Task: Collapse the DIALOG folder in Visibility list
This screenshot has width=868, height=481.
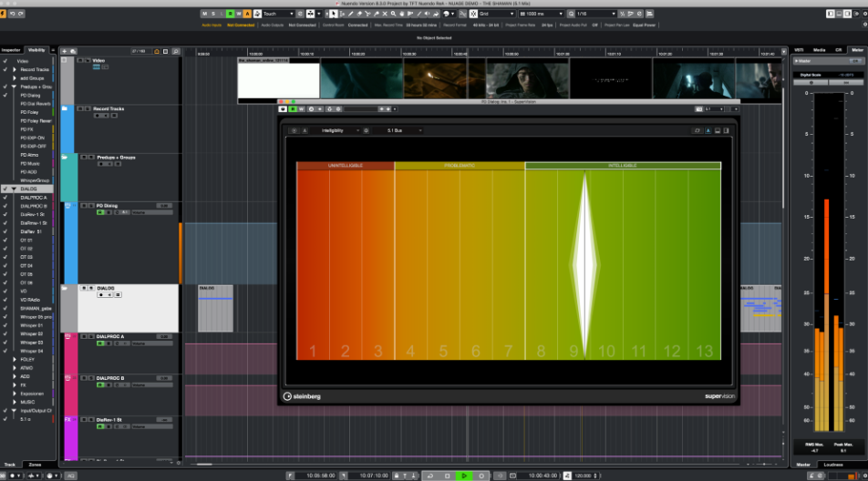Action: (x=15, y=189)
